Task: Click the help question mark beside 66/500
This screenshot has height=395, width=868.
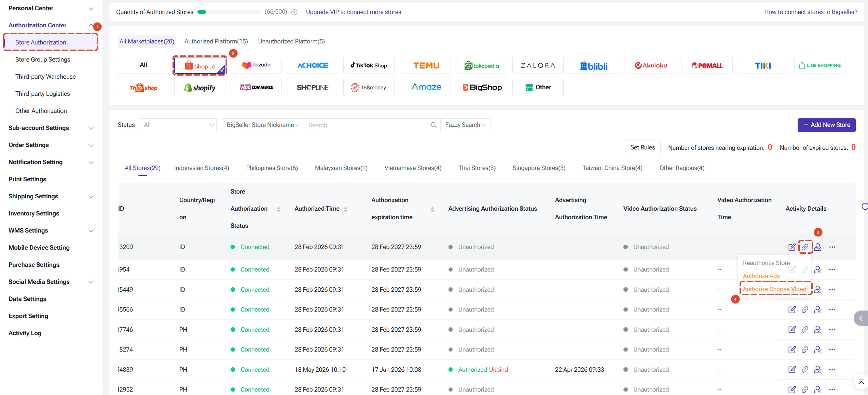Action: (x=294, y=12)
